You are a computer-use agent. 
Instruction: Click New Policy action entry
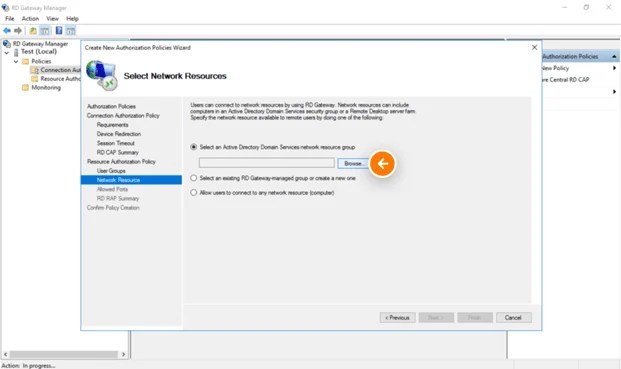pos(556,68)
